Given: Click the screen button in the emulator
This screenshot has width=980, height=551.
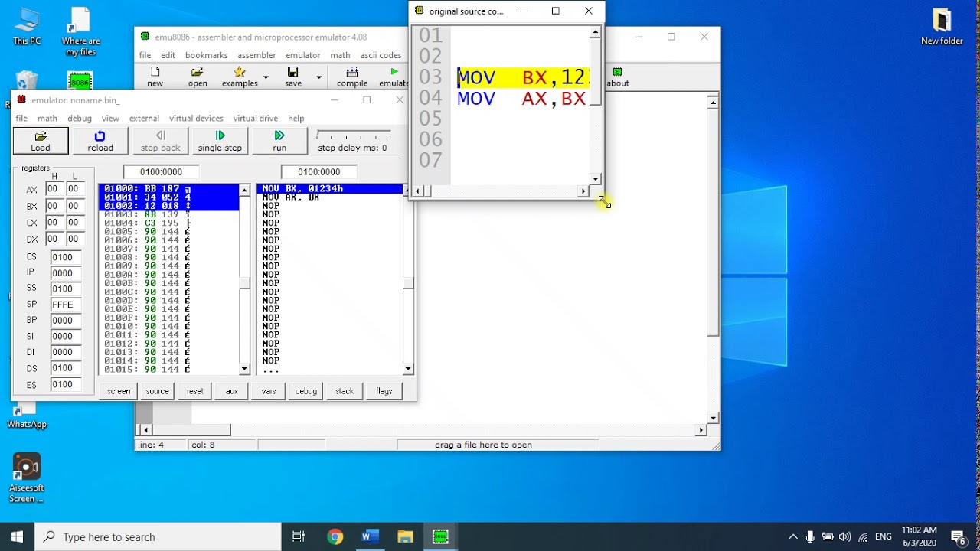Looking at the screenshot, I should pos(119,391).
